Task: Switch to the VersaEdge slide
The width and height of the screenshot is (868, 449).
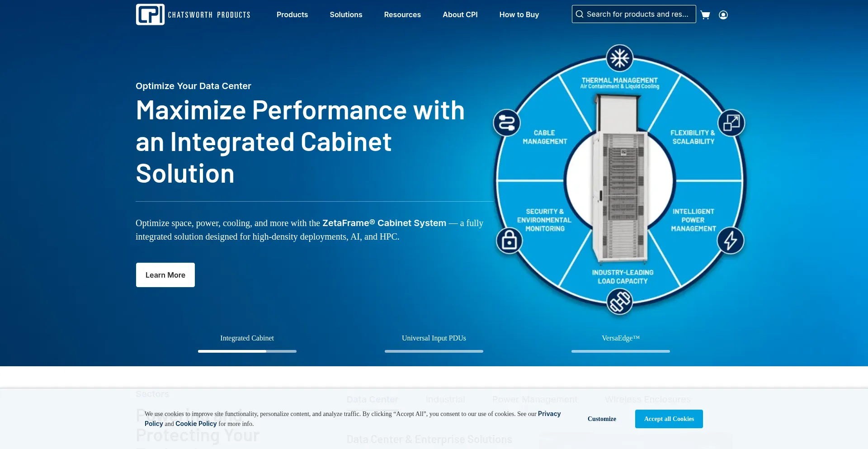Action: pos(621,338)
